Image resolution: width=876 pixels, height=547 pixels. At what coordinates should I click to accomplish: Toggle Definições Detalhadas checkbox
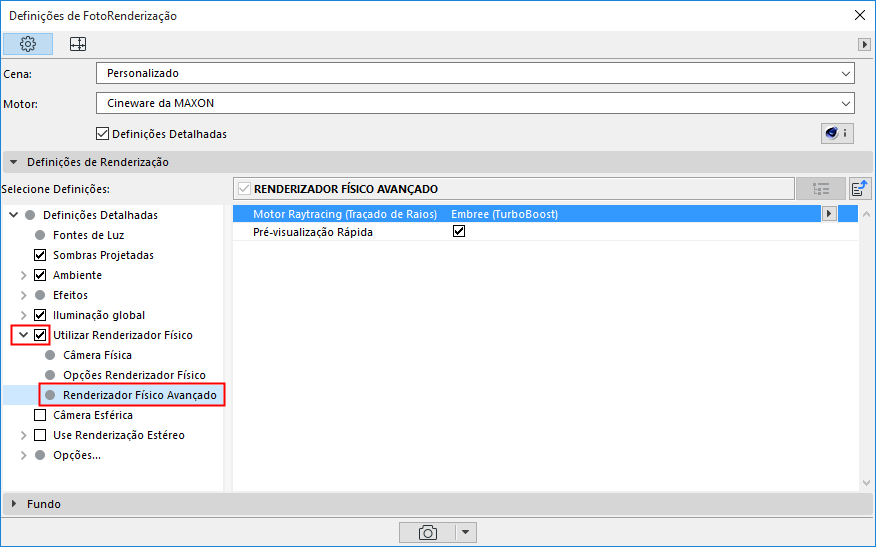102,134
